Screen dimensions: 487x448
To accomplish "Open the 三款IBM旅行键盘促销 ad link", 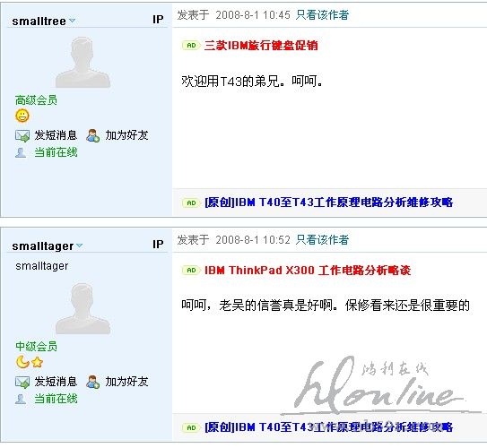I will coord(261,46).
